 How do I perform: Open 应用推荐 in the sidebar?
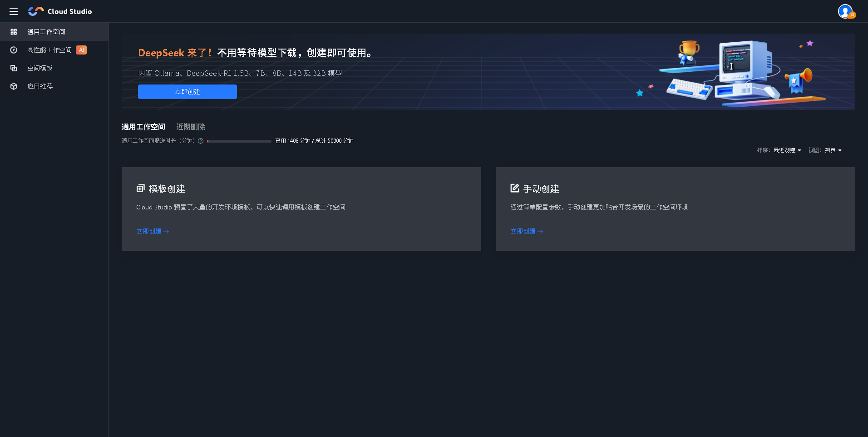[x=54, y=86]
